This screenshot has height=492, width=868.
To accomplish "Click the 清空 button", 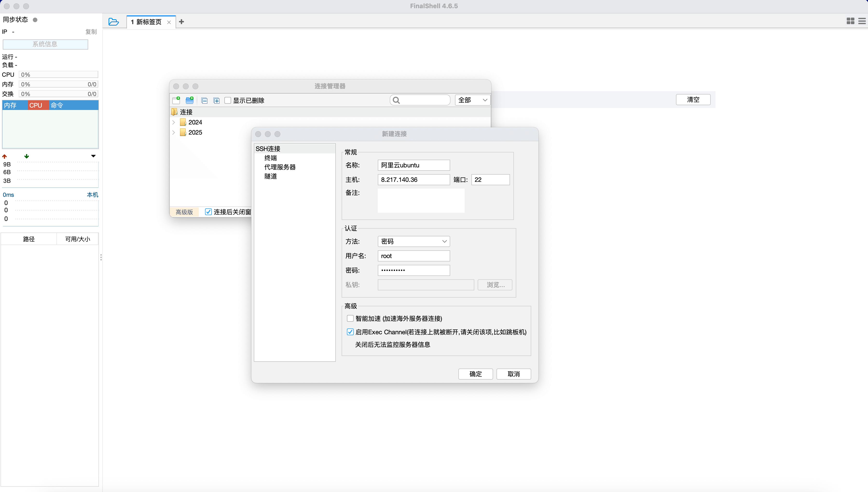I will coord(693,100).
